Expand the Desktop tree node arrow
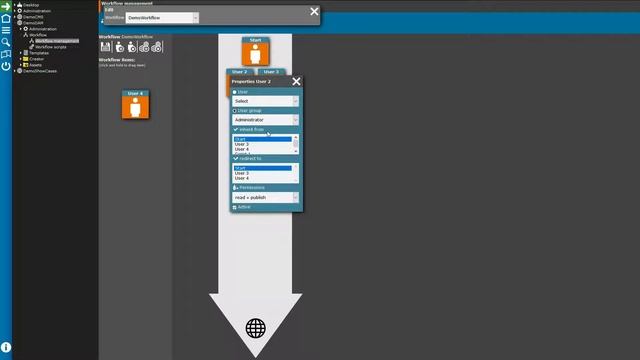 pos(15,5)
